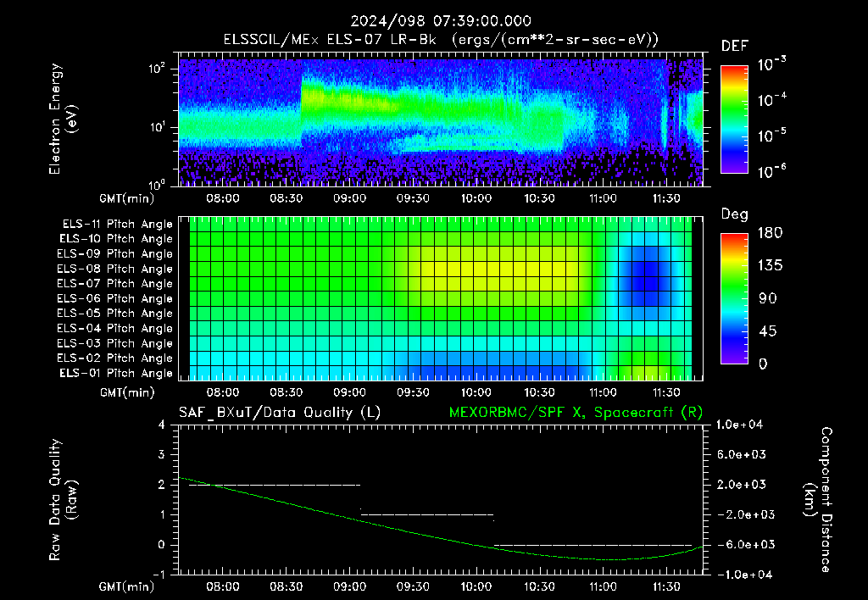Click the 4 tick on data quality axis
This screenshot has height=600, width=868.
(x=161, y=425)
